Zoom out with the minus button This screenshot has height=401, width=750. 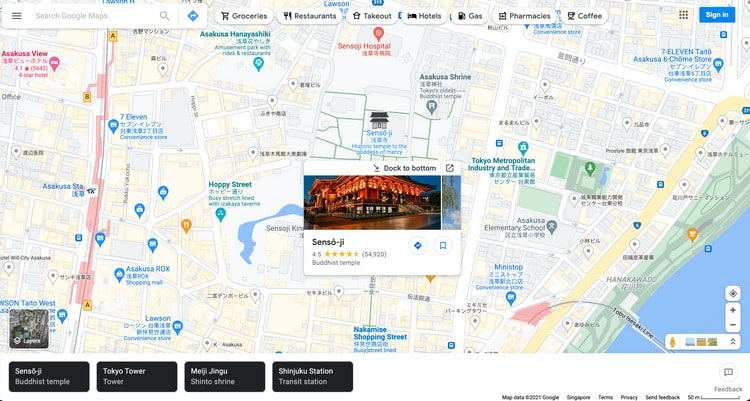[x=732, y=326]
